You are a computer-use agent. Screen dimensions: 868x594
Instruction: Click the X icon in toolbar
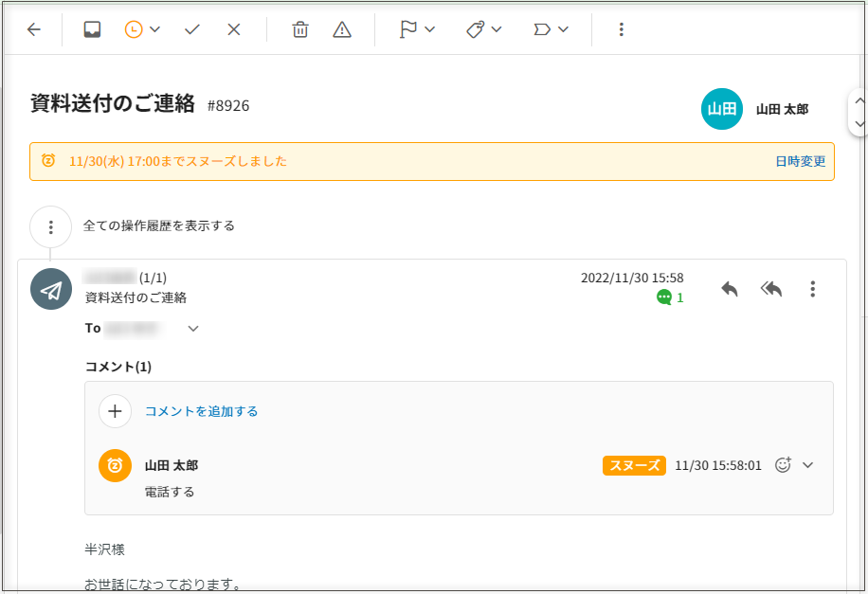(234, 29)
